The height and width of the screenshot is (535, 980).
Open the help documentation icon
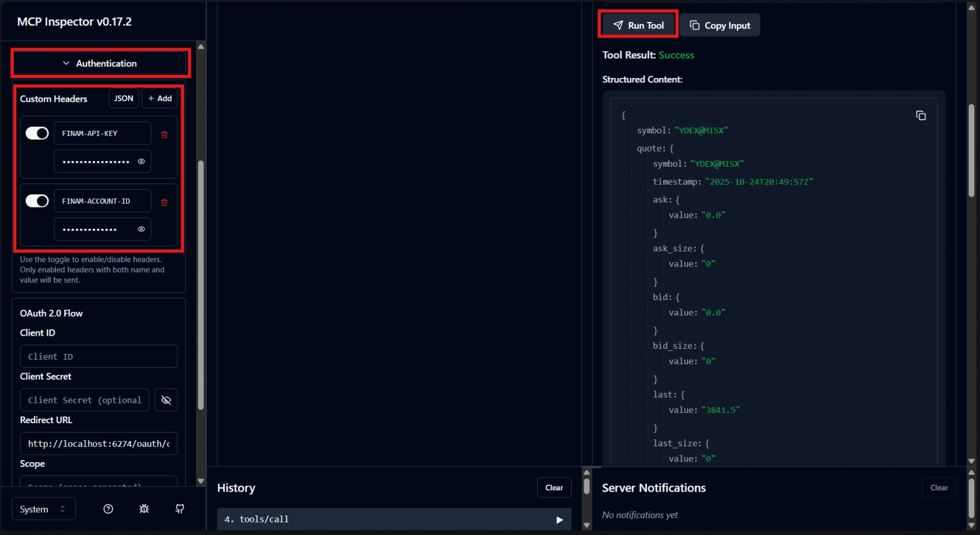108,509
